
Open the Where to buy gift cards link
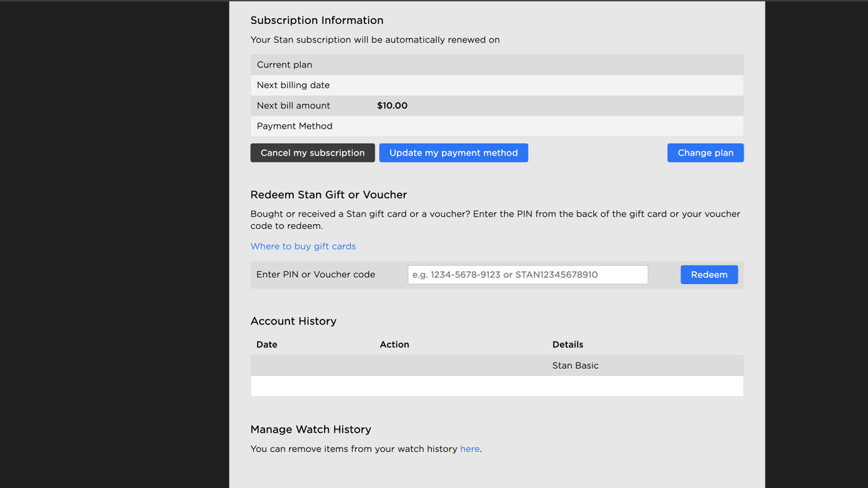point(303,246)
